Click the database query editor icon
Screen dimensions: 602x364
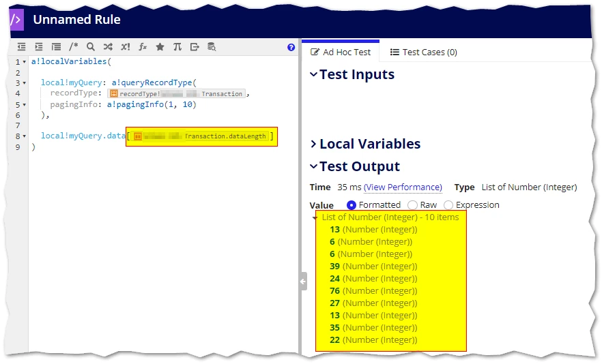click(212, 47)
